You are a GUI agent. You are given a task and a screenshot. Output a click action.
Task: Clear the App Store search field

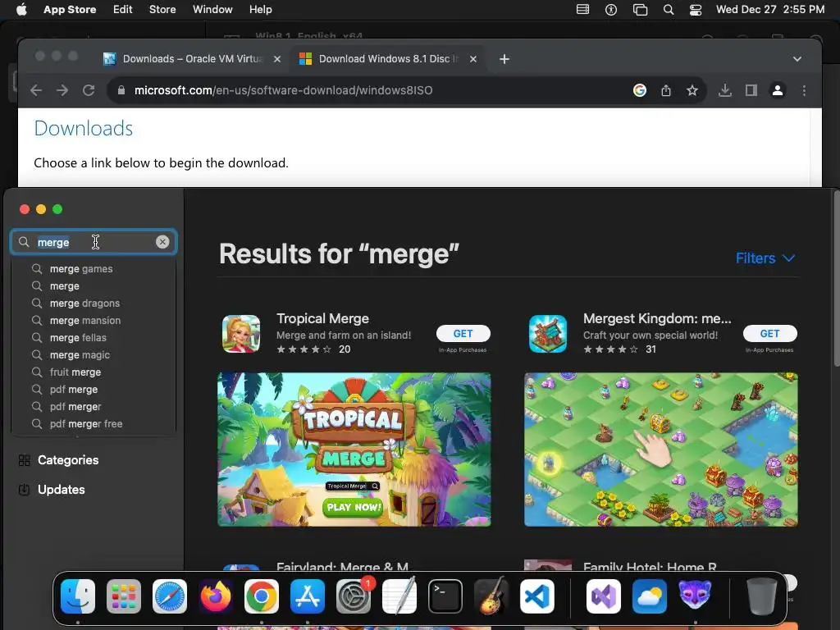[x=162, y=242]
